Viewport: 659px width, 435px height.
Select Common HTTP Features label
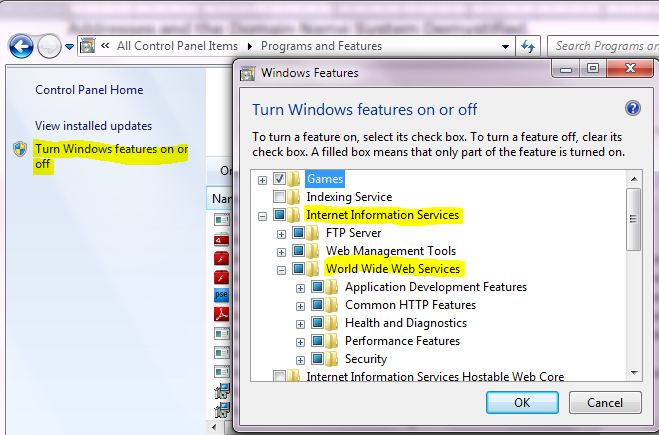[x=411, y=305]
